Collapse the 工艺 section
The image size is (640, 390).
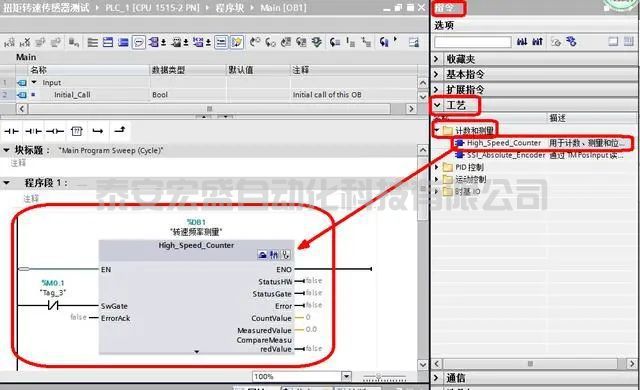(x=437, y=105)
